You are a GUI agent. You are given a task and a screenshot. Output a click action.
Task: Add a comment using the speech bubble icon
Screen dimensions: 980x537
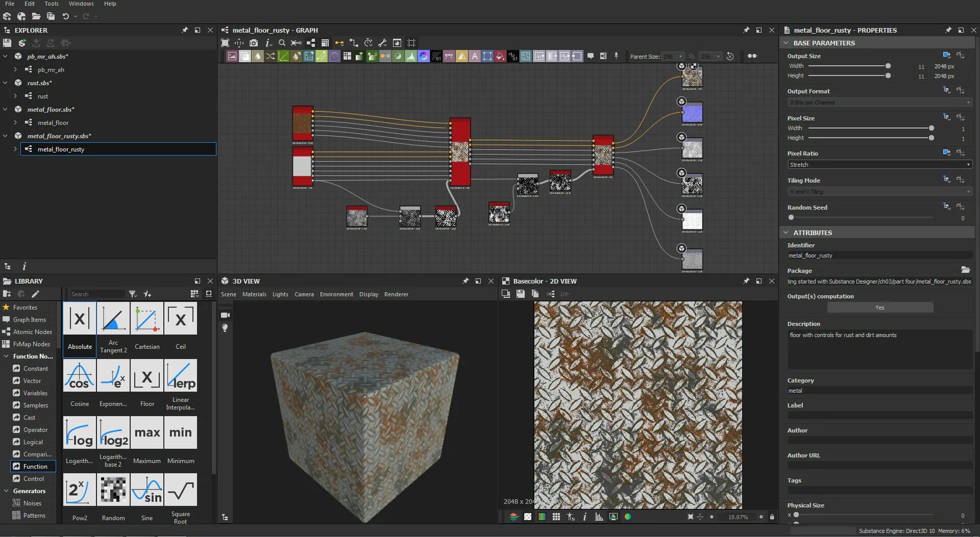tap(591, 56)
